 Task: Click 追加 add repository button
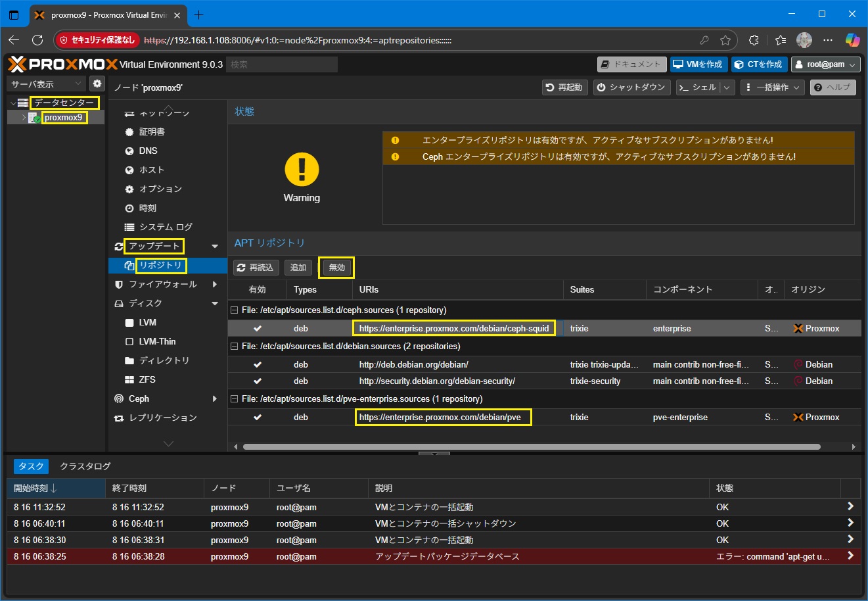click(x=298, y=268)
